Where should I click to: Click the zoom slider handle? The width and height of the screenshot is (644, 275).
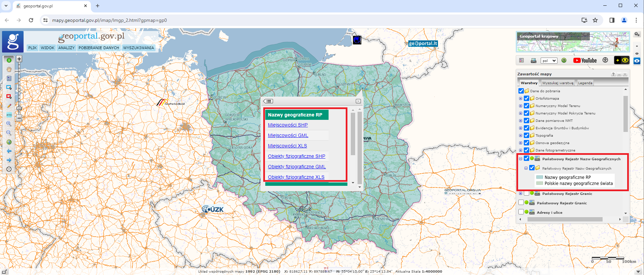tap(19, 108)
